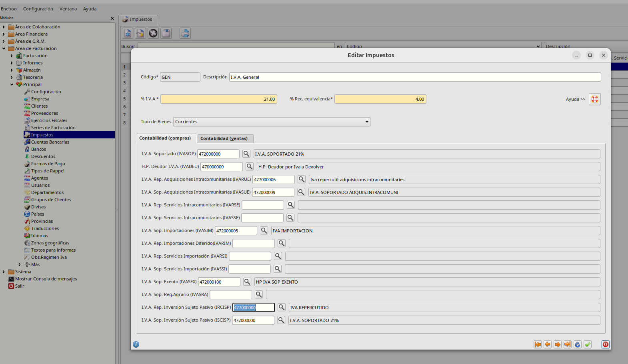Screen dimensions: 628x364
Task: Accept changes with green checkmark button
Action: [588, 344]
